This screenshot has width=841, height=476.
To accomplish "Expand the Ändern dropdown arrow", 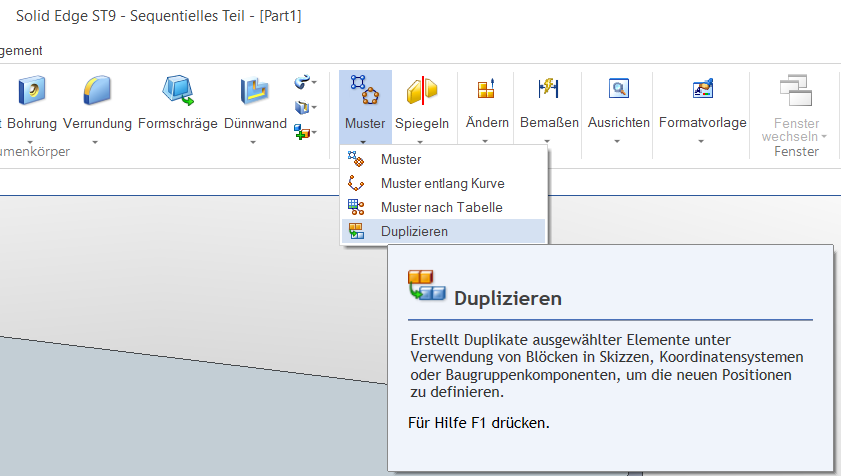I will (x=485, y=141).
